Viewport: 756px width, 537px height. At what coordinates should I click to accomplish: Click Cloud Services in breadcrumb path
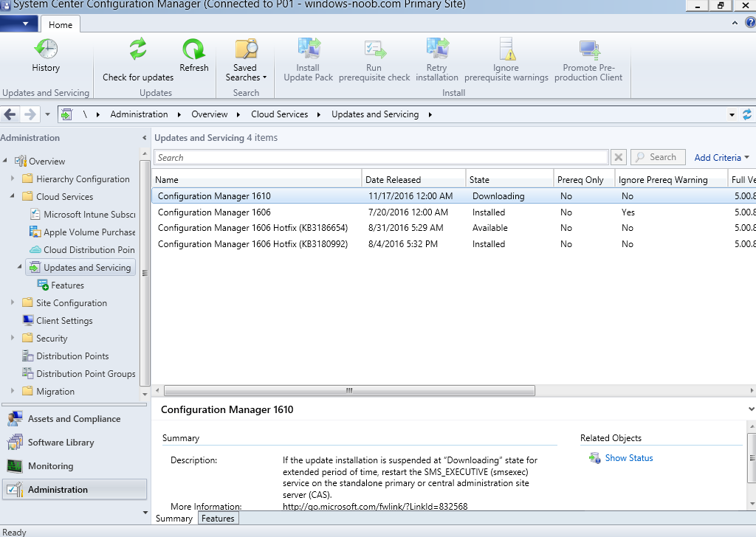pos(279,114)
